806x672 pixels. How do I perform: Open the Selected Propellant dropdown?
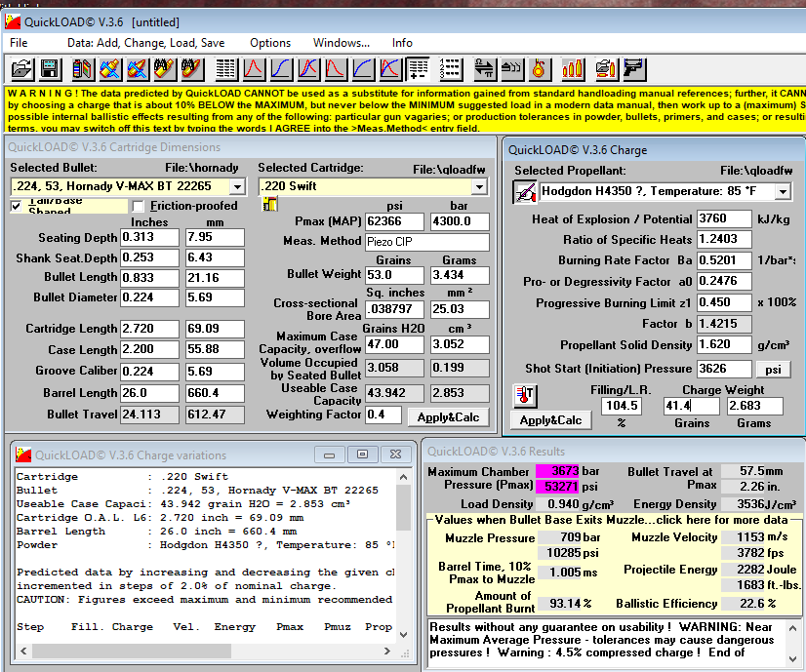click(x=783, y=192)
